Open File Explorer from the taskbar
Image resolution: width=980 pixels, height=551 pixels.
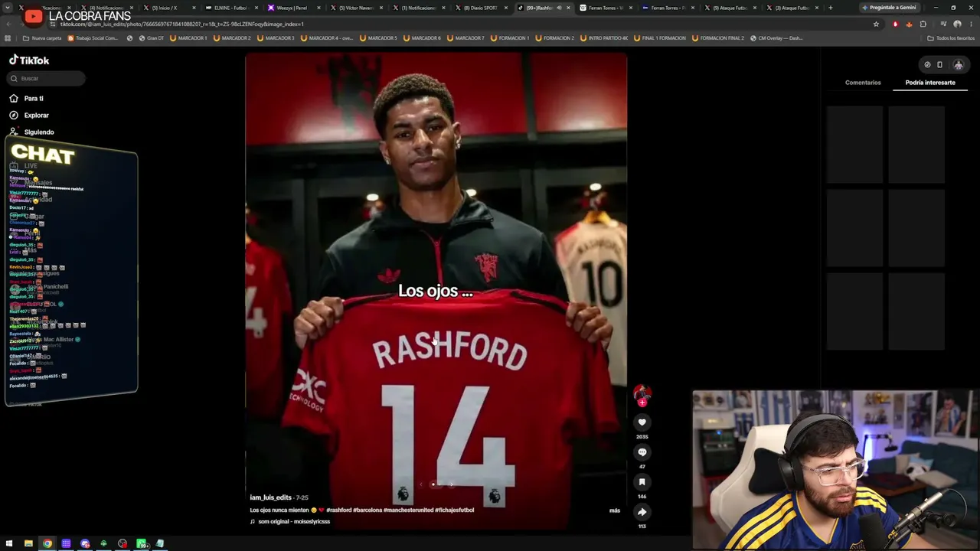click(28, 543)
